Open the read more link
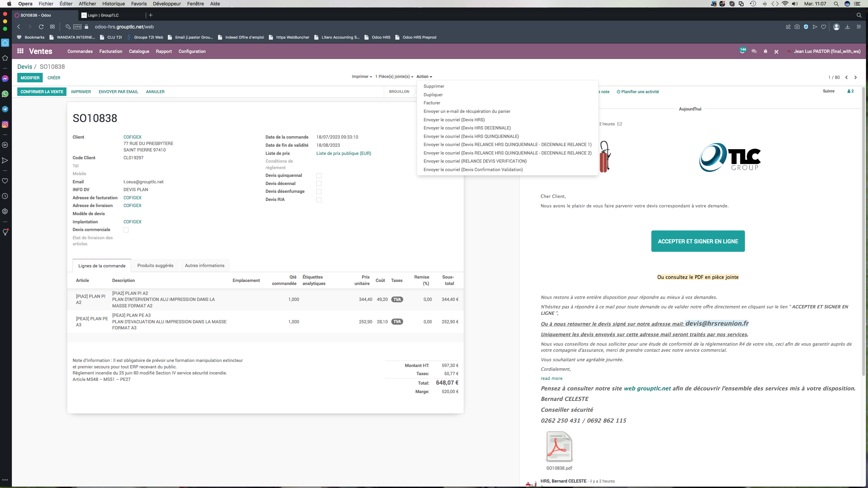868x488 pixels. [x=551, y=378]
